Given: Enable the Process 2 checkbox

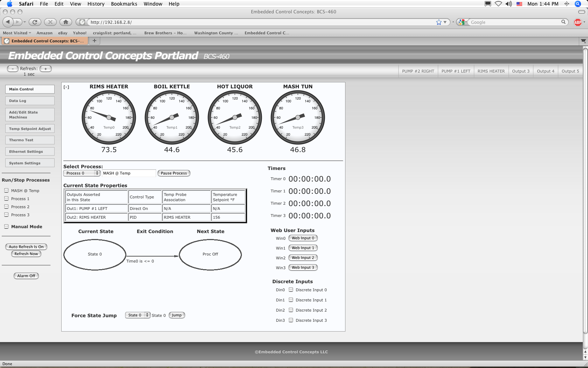Looking at the screenshot, I should coord(6,206).
